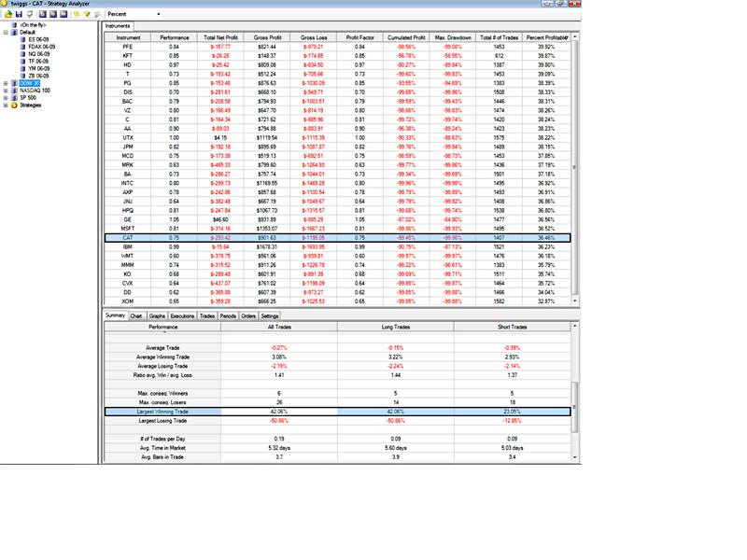Image resolution: width=747 pixels, height=560 pixels.
Task: Click the plain yellow note toolbar icon
Action: [77, 14]
